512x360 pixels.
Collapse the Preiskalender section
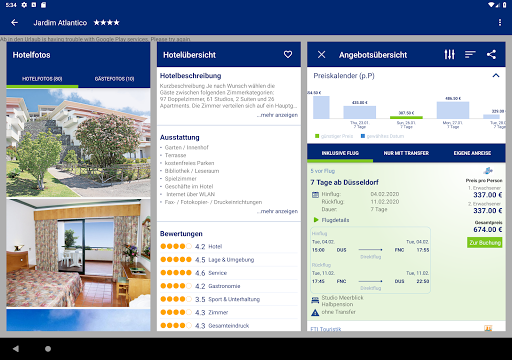tap(496, 76)
